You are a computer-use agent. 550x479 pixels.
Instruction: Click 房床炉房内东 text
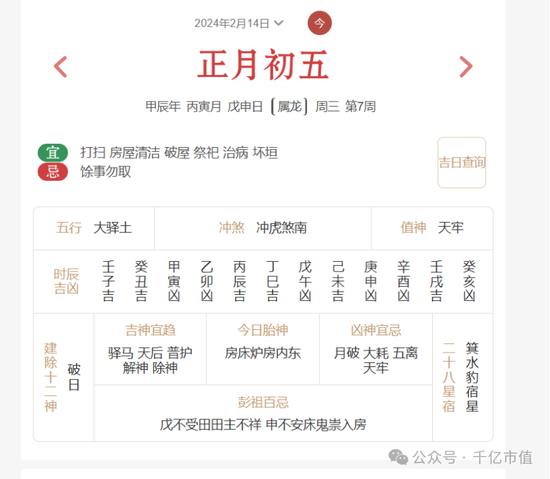[263, 353]
